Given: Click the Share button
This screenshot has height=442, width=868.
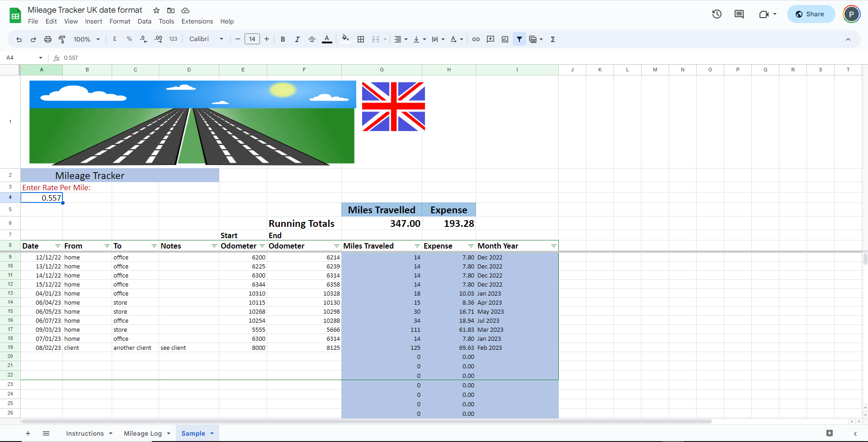Looking at the screenshot, I should coord(811,14).
